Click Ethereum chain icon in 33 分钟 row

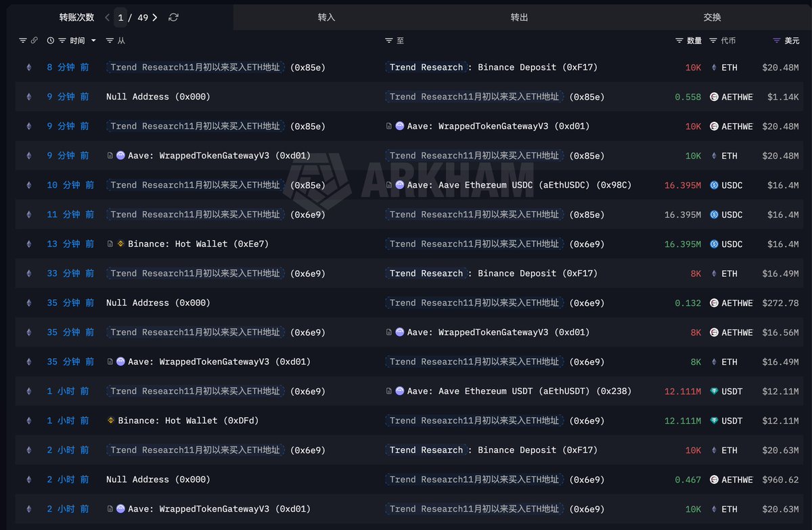coord(28,273)
